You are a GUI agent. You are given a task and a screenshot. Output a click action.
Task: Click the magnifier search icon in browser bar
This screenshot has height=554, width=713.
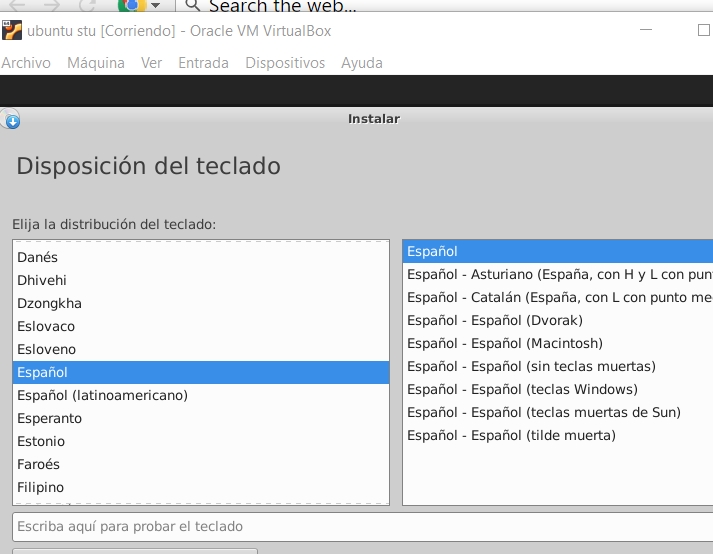point(193,5)
